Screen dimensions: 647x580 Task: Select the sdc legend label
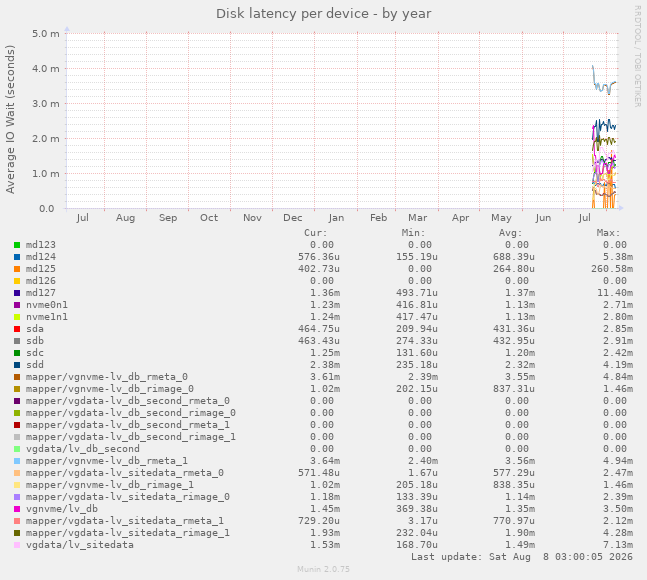point(35,352)
